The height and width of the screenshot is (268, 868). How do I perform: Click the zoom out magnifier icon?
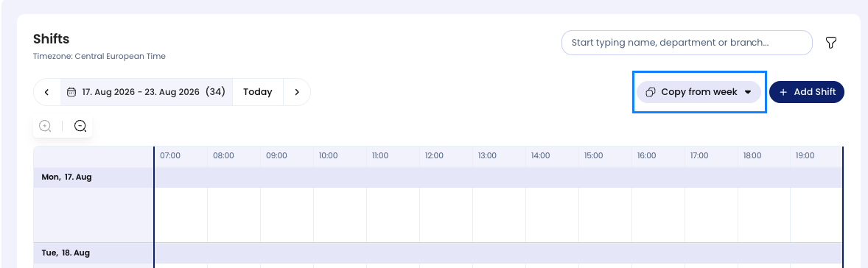pos(80,126)
